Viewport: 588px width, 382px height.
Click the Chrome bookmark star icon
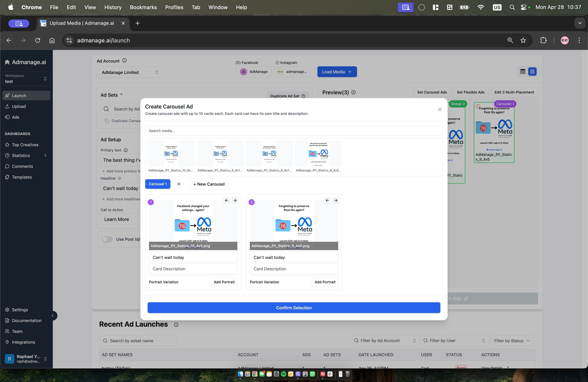pyautogui.click(x=523, y=40)
